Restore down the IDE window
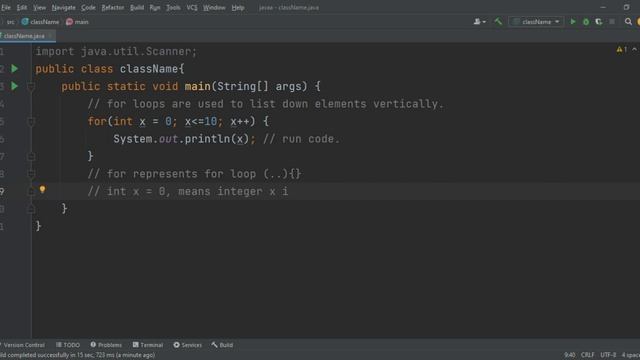 pyautogui.click(x=626, y=7)
